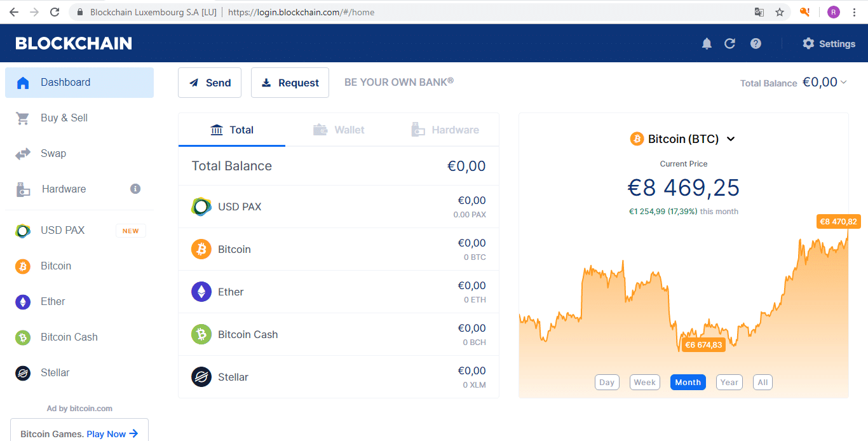Expand the Total Balance dropdown chevron
Screen dimensions: 868x441
point(844,82)
